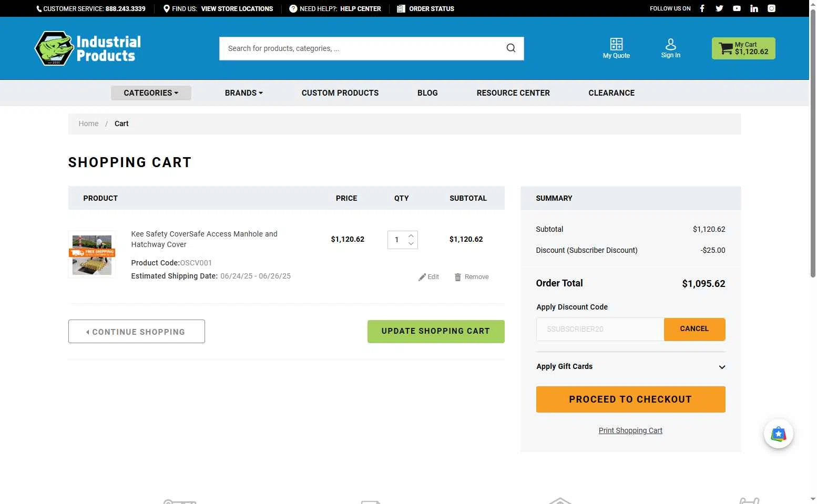Open the Clearance menu item

[x=611, y=93]
